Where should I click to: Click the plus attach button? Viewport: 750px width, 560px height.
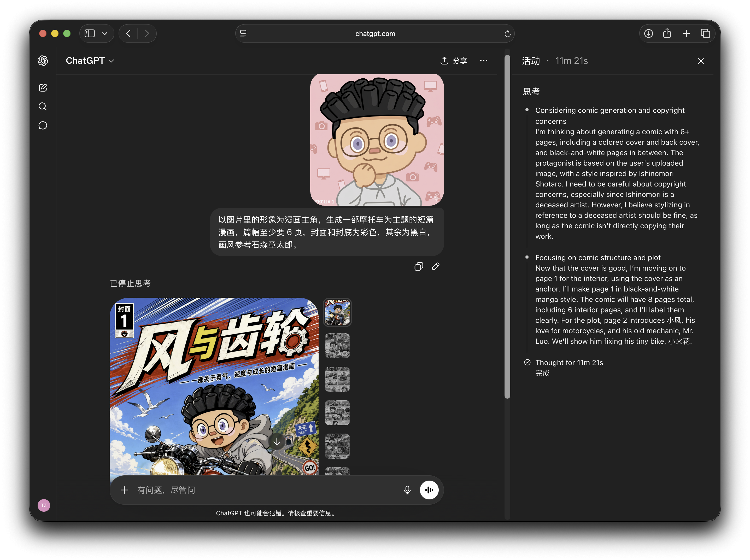124,490
